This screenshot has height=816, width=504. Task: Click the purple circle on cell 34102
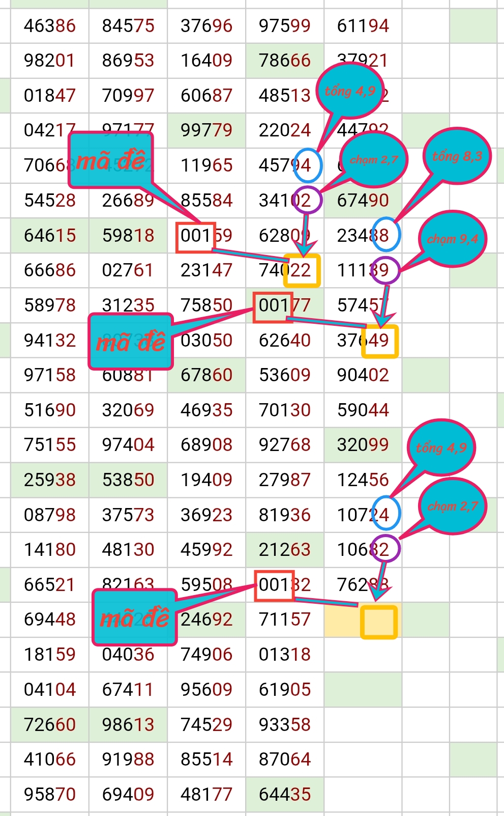click(308, 200)
